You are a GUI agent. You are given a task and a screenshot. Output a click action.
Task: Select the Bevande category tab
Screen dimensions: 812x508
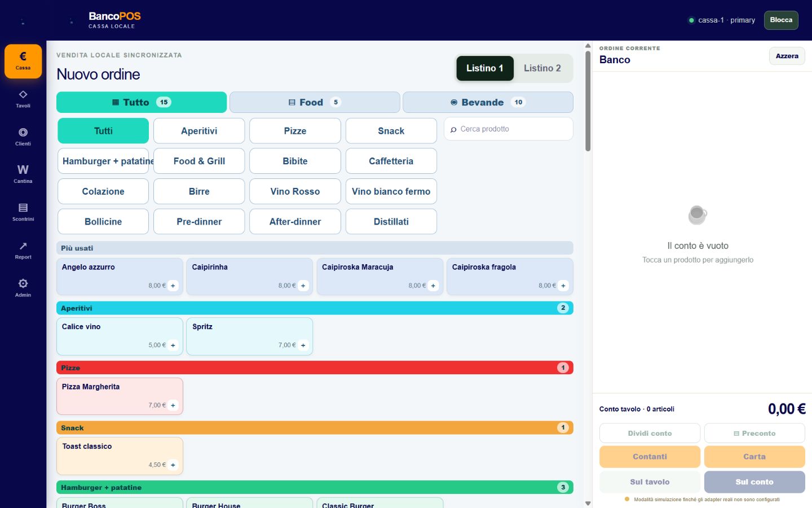pos(488,102)
